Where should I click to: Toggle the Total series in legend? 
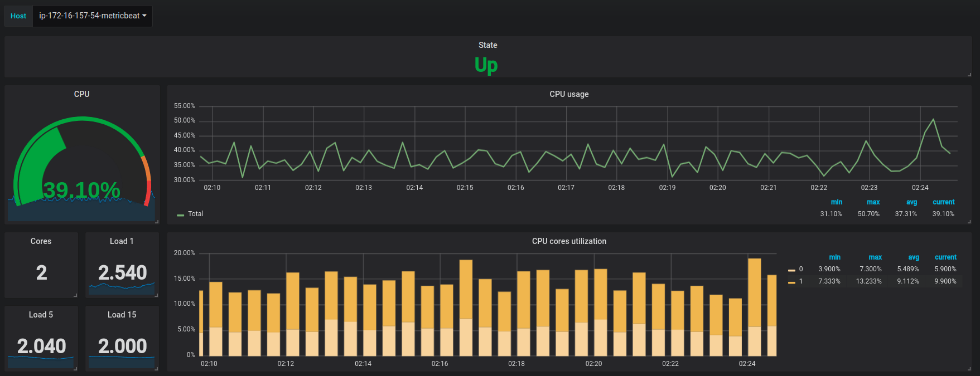click(x=195, y=214)
